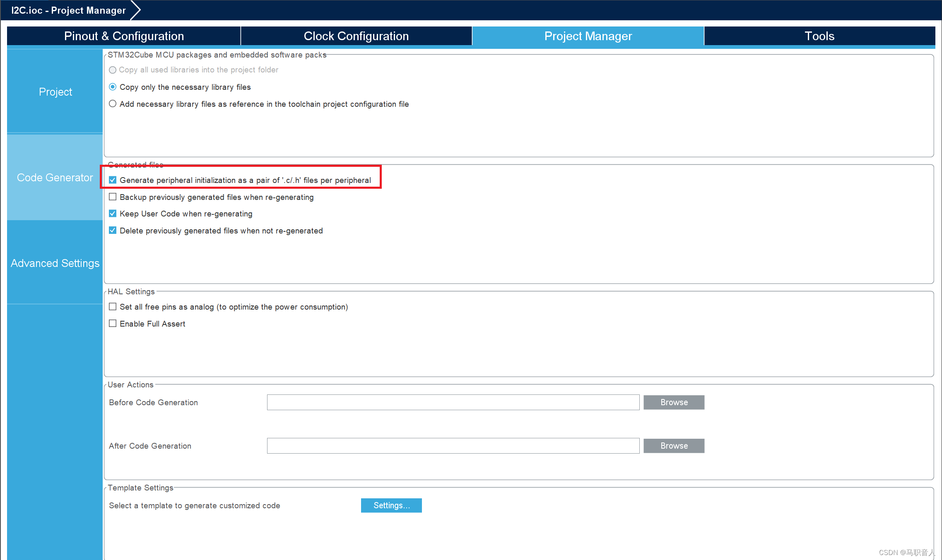Screen dimensions: 942x560
Task: Switch to Pinout & Configuration tab
Action: (124, 36)
